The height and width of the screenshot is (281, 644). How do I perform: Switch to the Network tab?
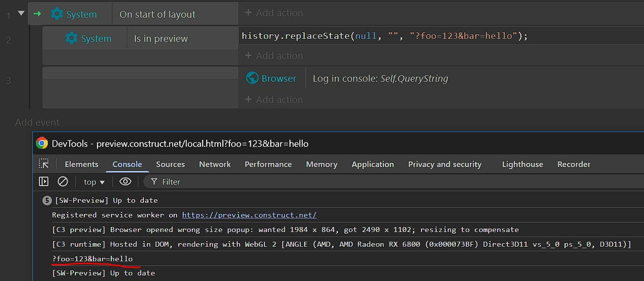coord(214,164)
